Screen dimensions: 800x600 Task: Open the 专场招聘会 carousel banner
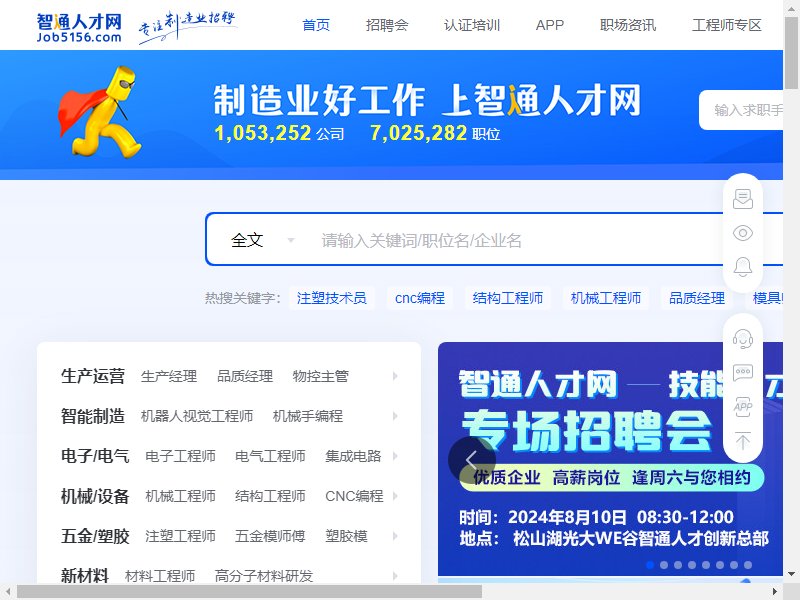610,459
